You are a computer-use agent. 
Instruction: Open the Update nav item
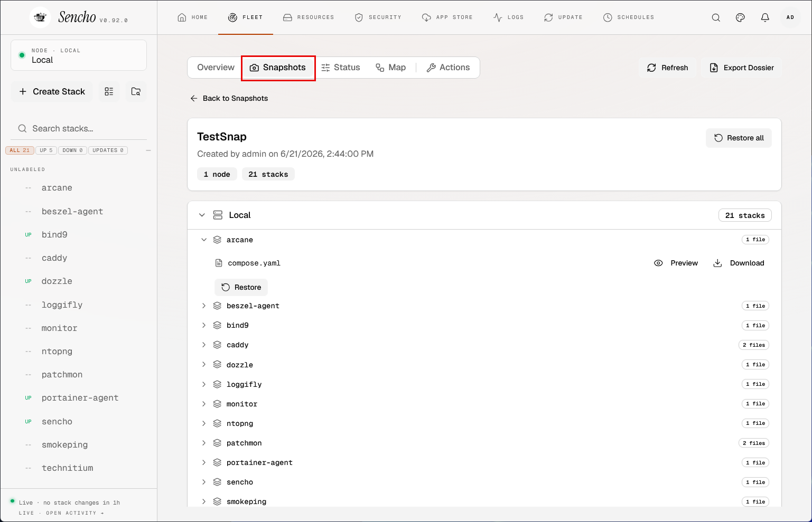[x=563, y=17]
